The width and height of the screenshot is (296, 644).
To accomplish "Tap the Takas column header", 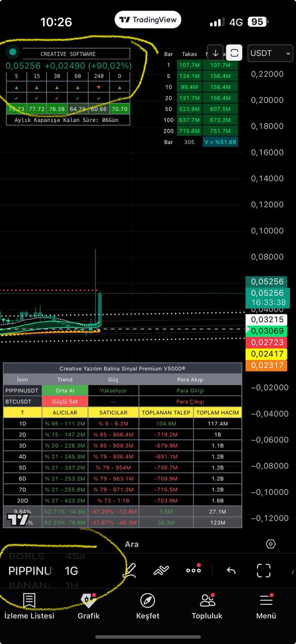I will 189,54.
